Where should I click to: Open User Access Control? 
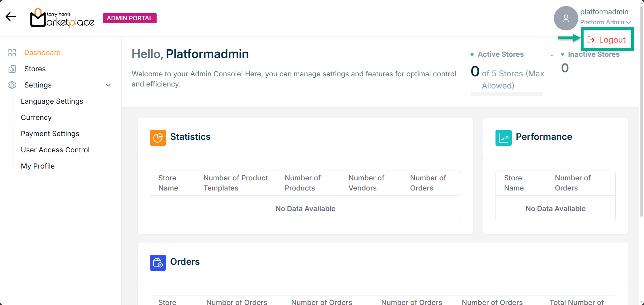(55, 150)
